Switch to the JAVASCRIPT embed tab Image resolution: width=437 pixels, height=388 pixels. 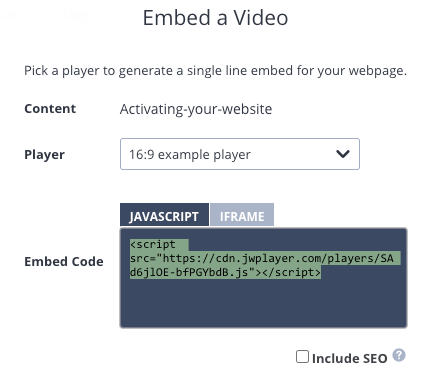tap(164, 215)
